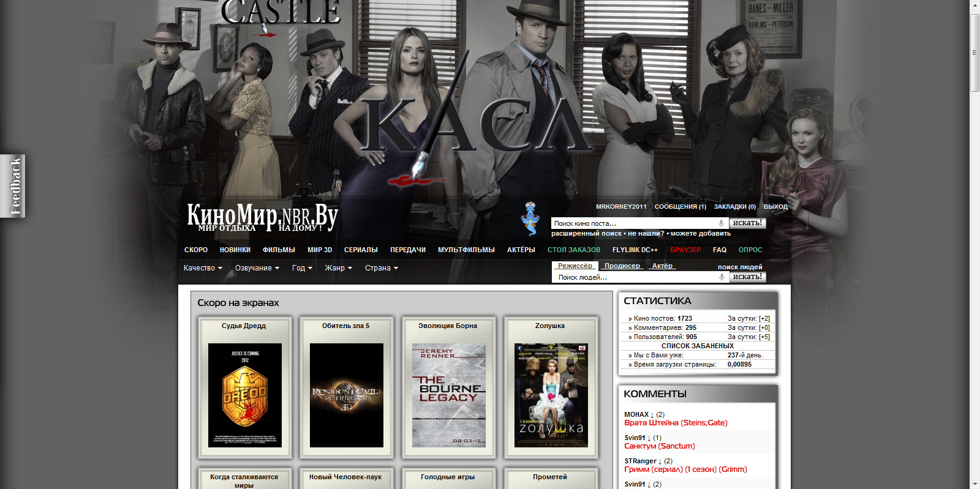Open the СКОРО menu item
Image resolution: width=980 pixels, height=489 pixels.
[x=196, y=250]
